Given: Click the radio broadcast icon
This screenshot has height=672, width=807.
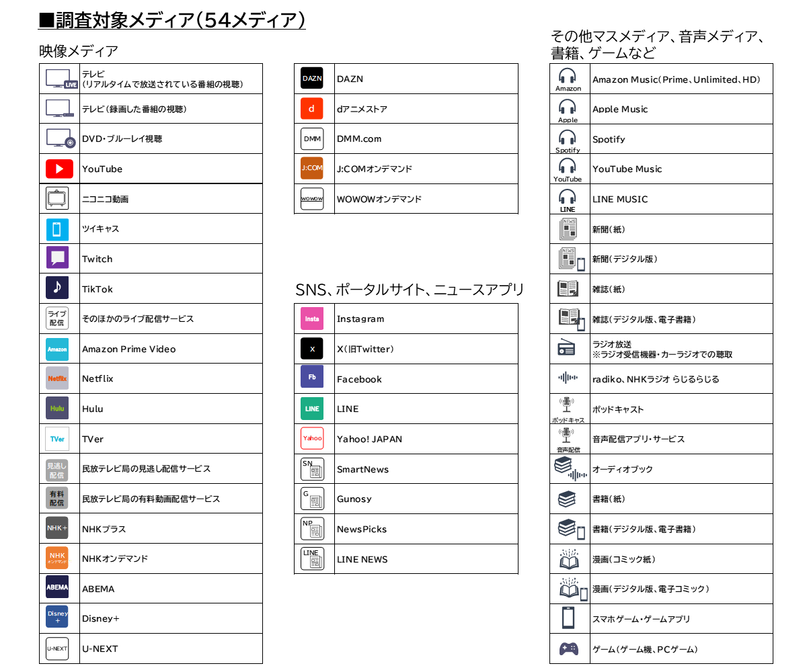Looking at the screenshot, I should (x=567, y=348).
